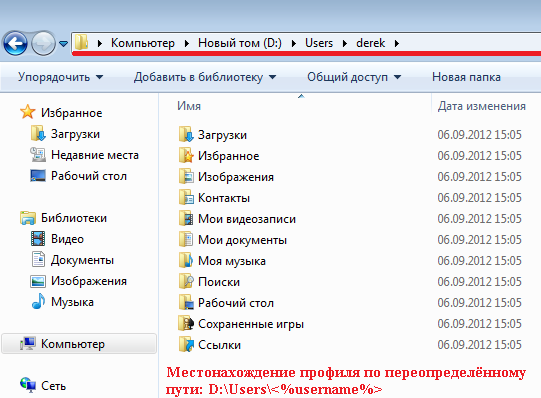Open the Музыка library label
Screen dimensions: 541x398
pos(72,302)
